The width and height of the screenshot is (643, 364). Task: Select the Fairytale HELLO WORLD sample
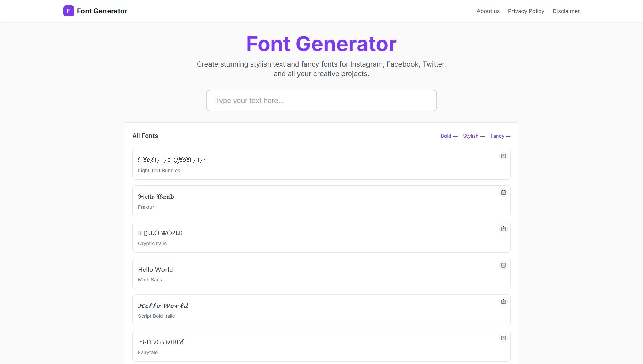click(161, 342)
